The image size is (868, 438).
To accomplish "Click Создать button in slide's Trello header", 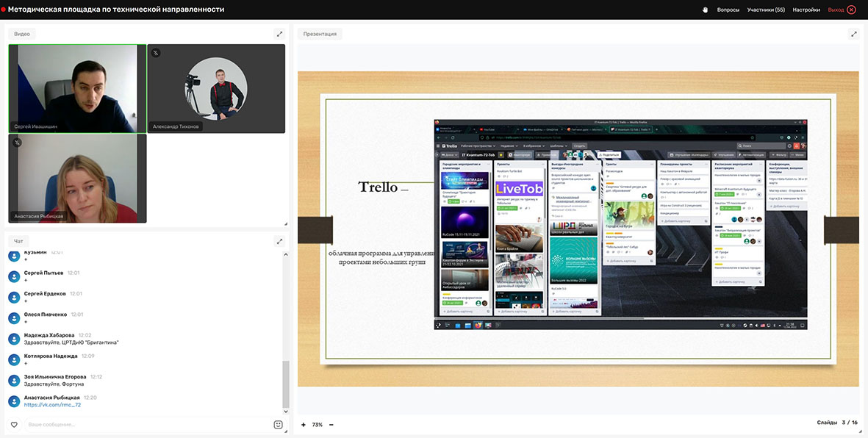I will [580, 146].
